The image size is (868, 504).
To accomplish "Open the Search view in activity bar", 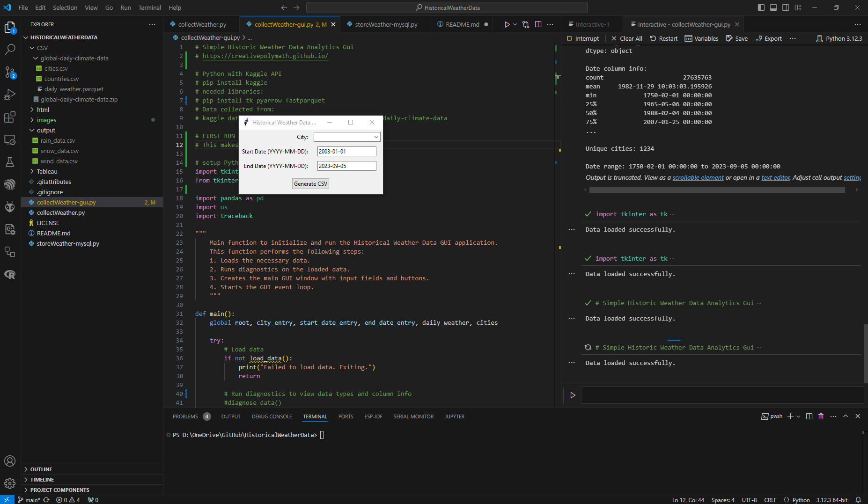I will [10, 49].
